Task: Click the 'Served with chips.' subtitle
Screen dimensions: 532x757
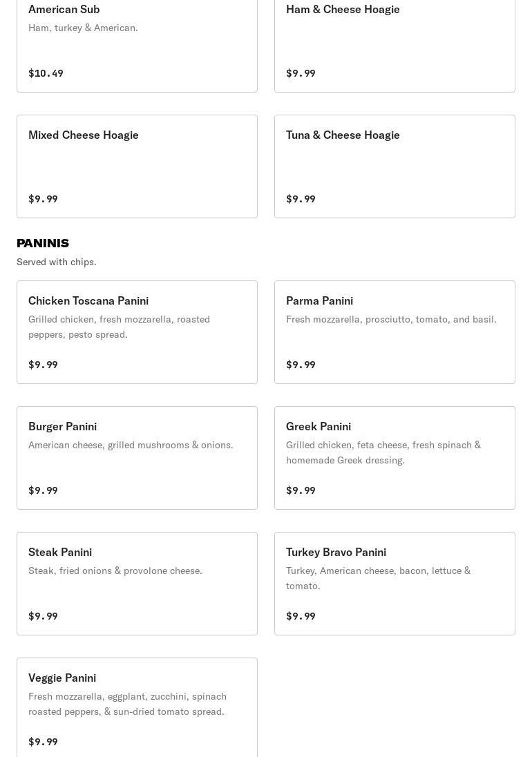Action: click(57, 262)
